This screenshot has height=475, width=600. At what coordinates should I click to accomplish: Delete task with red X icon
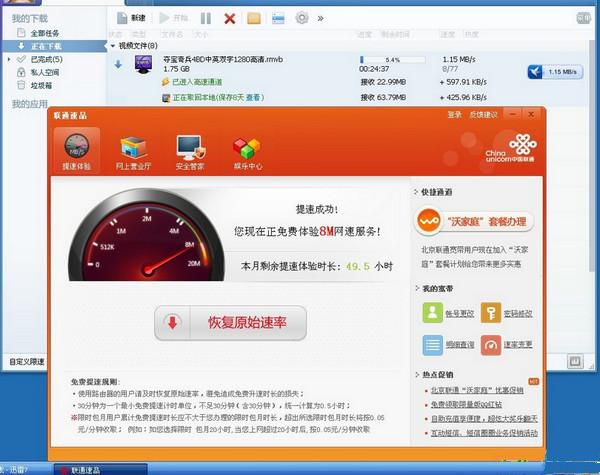tap(230, 18)
